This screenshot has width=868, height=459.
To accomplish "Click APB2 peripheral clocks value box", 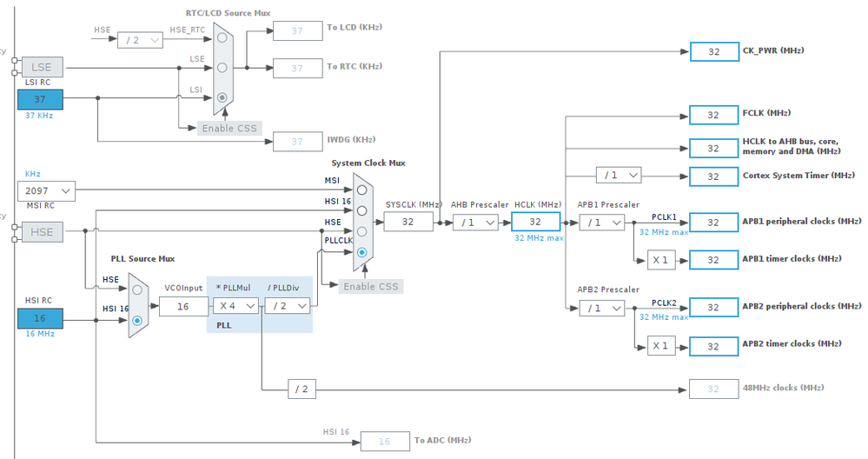I will click(x=713, y=307).
